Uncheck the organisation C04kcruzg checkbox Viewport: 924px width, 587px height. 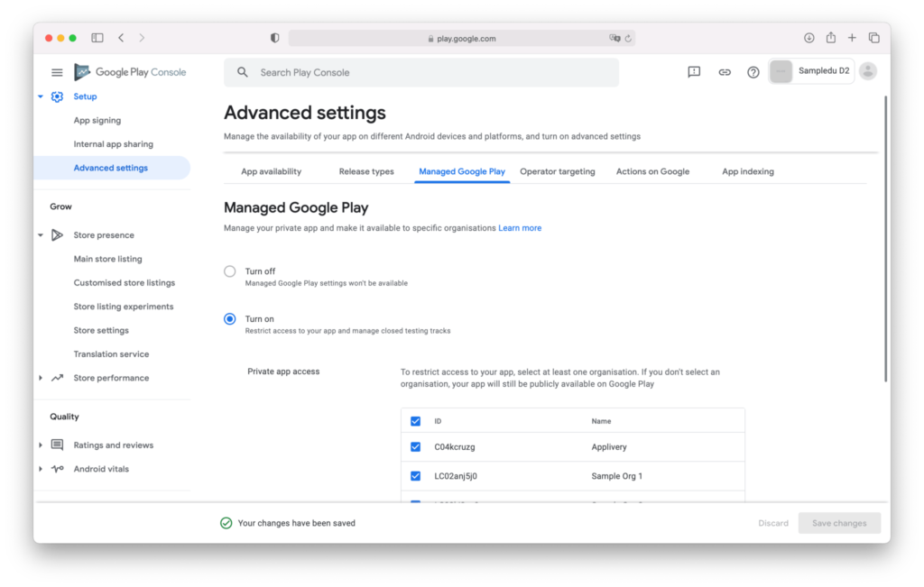tap(415, 446)
